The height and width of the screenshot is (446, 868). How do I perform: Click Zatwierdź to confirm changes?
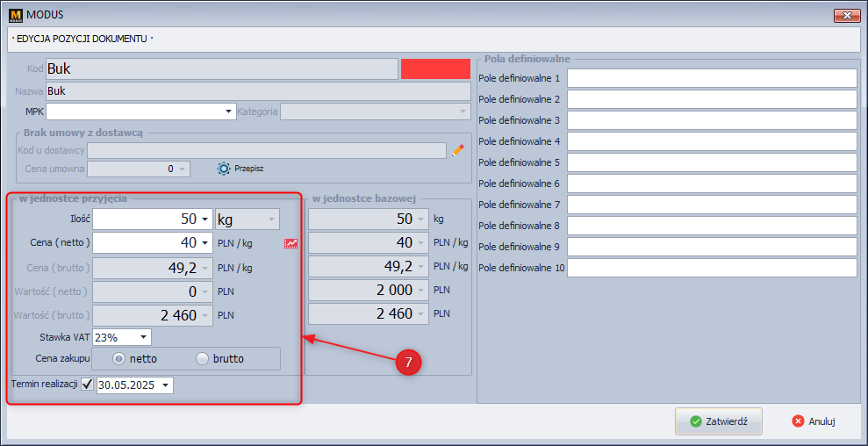(718, 421)
